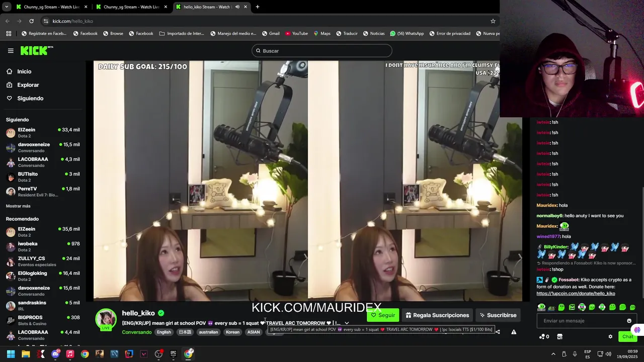Open Discord from the taskbar
The height and width of the screenshot is (362, 644).
(55, 354)
